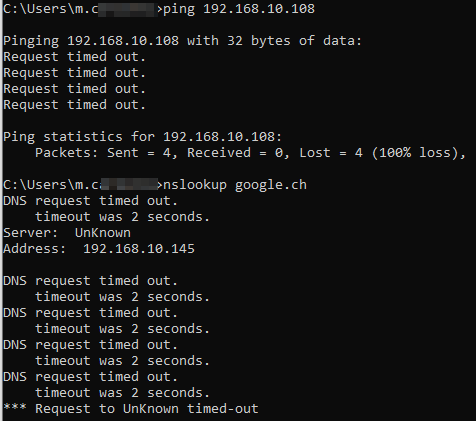Screen dimensions: 476x421
Task: Click the 'nslookup google.ch' command
Action: click(235, 185)
